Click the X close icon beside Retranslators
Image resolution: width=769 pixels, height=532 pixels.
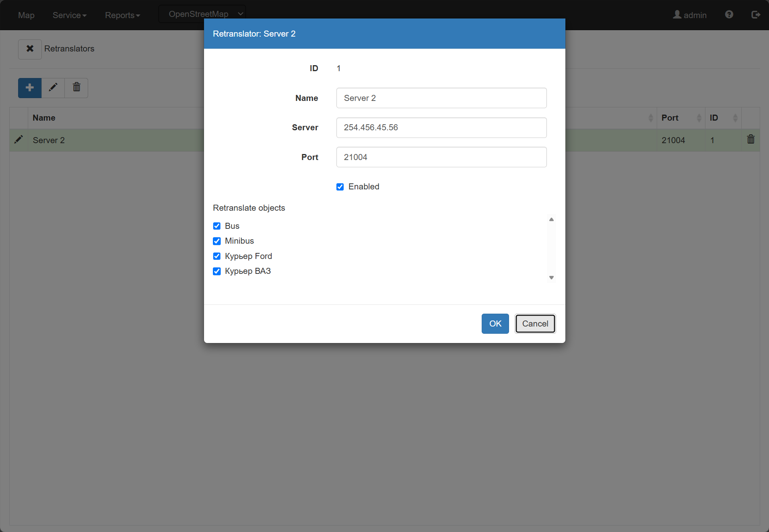click(x=30, y=49)
